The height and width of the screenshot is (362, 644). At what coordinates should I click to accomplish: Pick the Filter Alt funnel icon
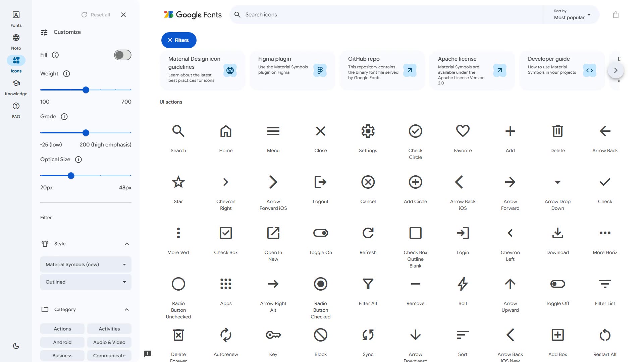click(368, 284)
